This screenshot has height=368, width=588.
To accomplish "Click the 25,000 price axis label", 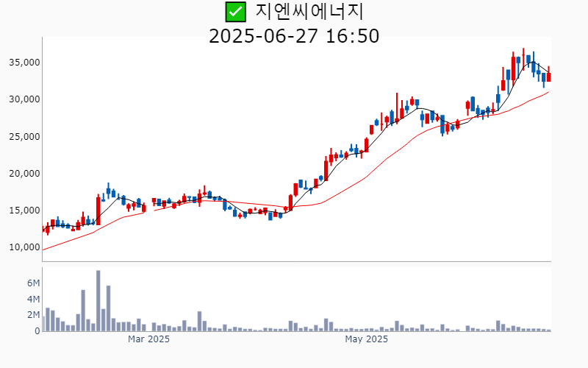I will pyautogui.click(x=24, y=136).
